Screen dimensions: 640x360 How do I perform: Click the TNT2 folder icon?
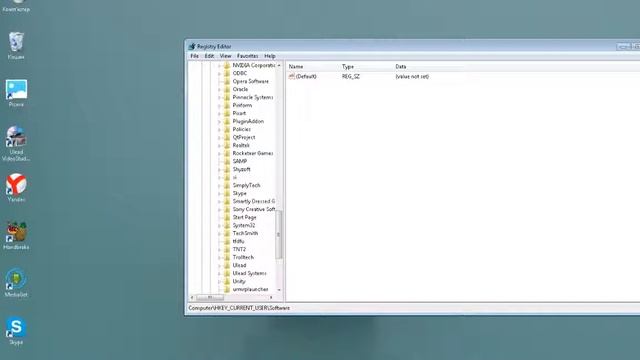(227, 249)
